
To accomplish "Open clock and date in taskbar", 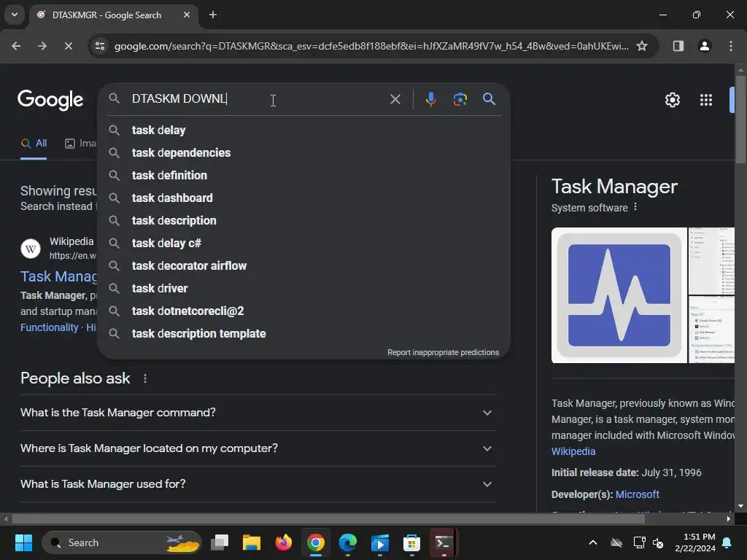I will pyautogui.click(x=695, y=542).
